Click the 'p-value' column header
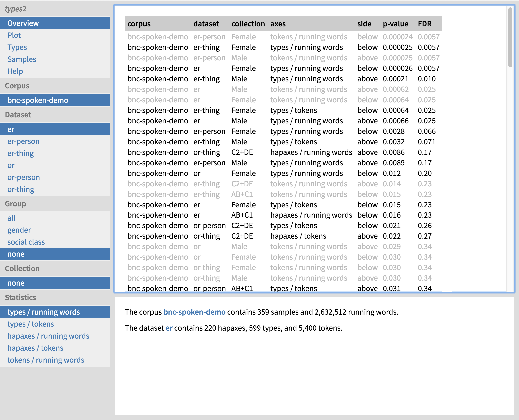This screenshot has width=519, height=420. coord(396,24)
